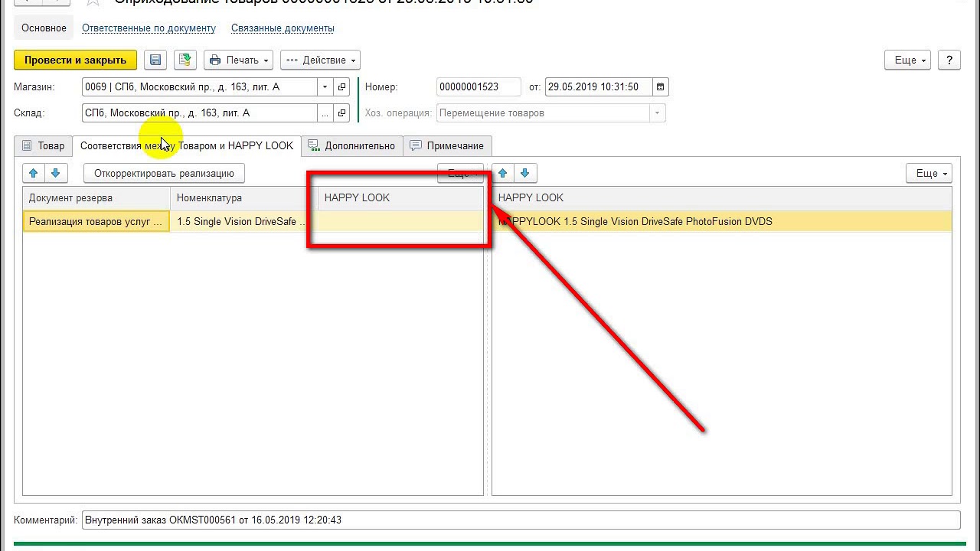
Task: Open Связанные документы link
Action: [x=283, y=28]
